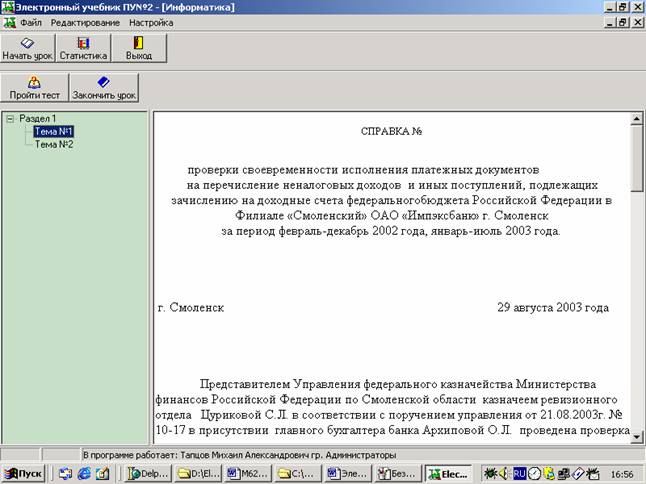This screenshot has height=484, width=646.
Task: Open the Редактирование menu
Action: (x=85, y=22)
